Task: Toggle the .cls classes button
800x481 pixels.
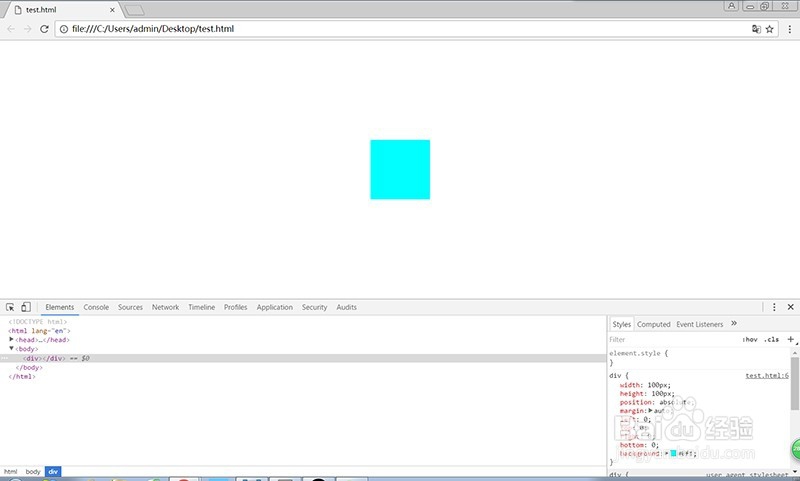Action: tap(772, 340)
